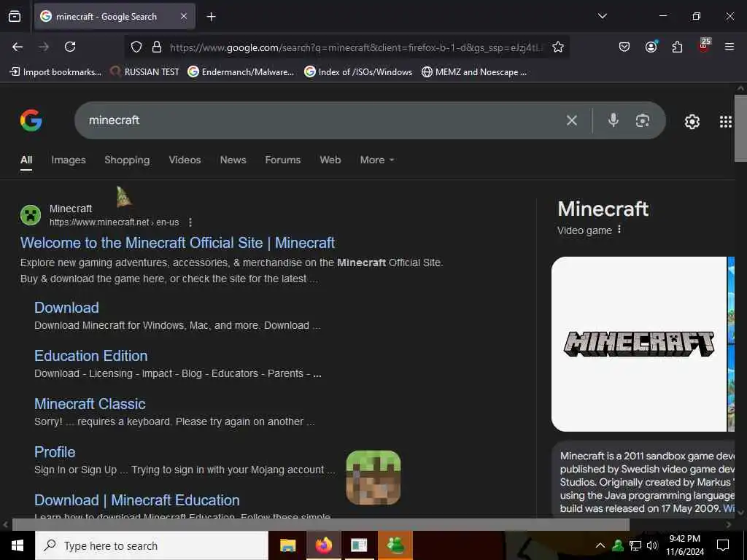Open RUSSIAN TEST bookmark
Image resolution: width=747 pixels, height=560 pixels.
(145, 72)
